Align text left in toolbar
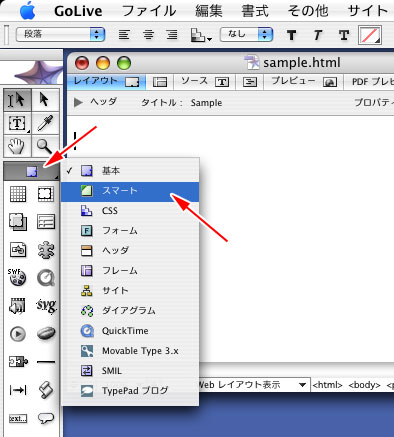This screenshot has width=394, height=437. pyautogui.click(x=124, y=35)
